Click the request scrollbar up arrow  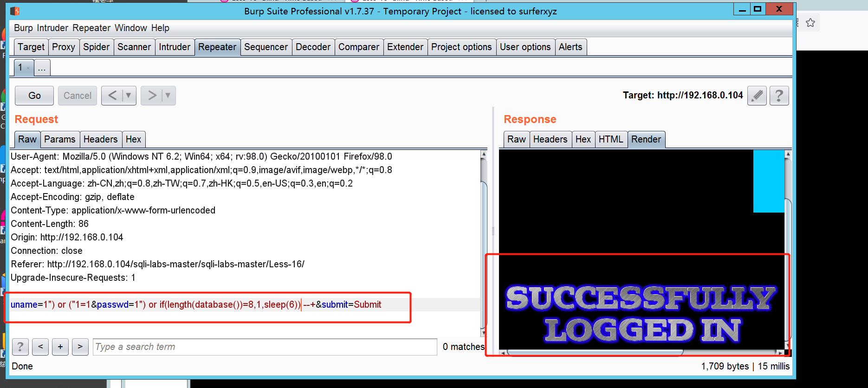click(x=484, y=154)
